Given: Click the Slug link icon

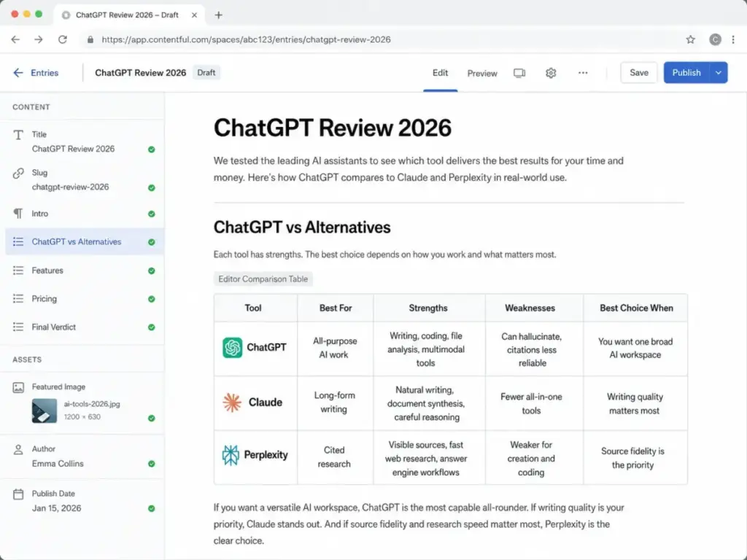Looking at the screenshot, I should point(18,173).
